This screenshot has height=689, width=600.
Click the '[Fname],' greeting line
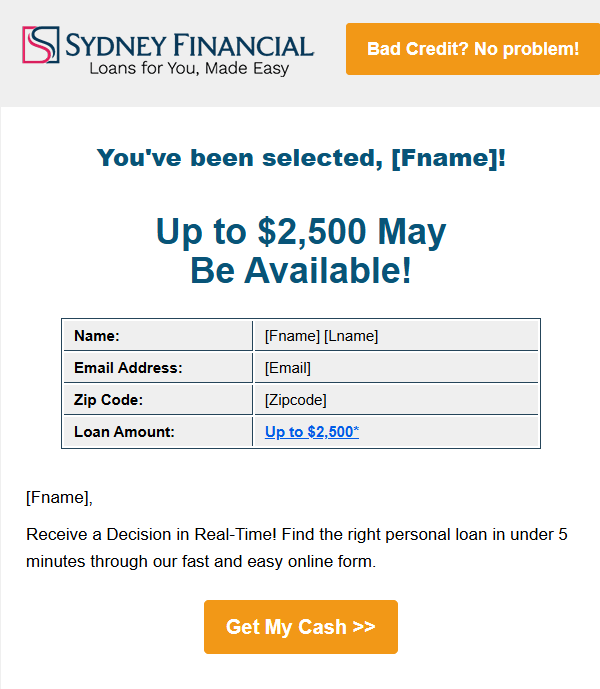pos(59,497)
